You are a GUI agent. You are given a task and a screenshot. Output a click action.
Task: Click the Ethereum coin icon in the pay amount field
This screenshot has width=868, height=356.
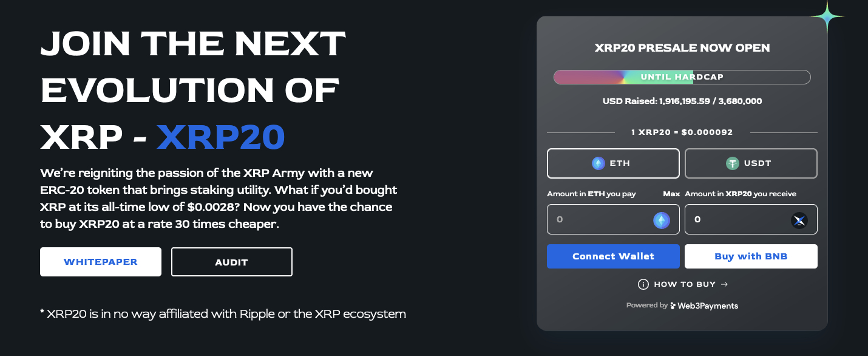662,220
